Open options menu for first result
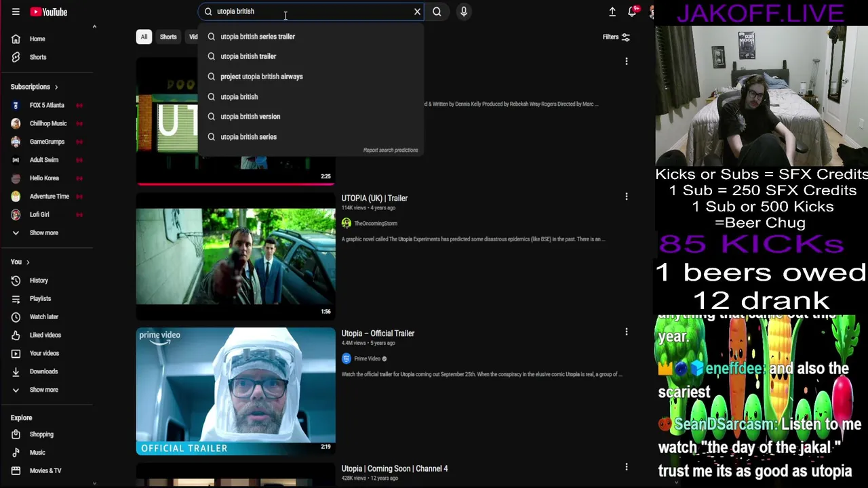The width and height of the screenshot is (868, 488). pos(627,61)
